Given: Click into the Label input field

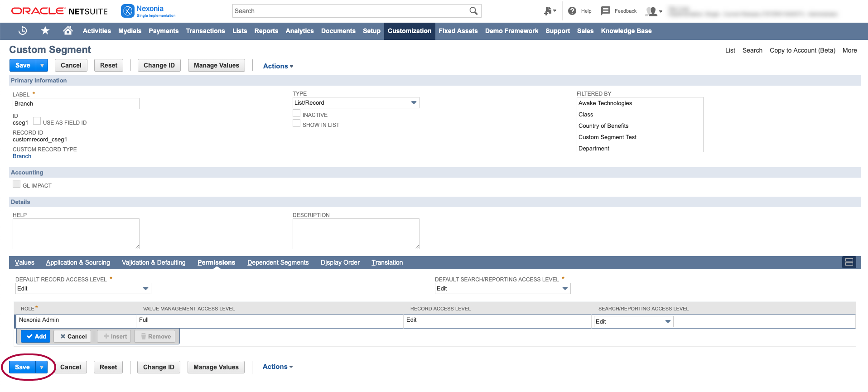Looking at the screenshot, I should coord(76,104).
